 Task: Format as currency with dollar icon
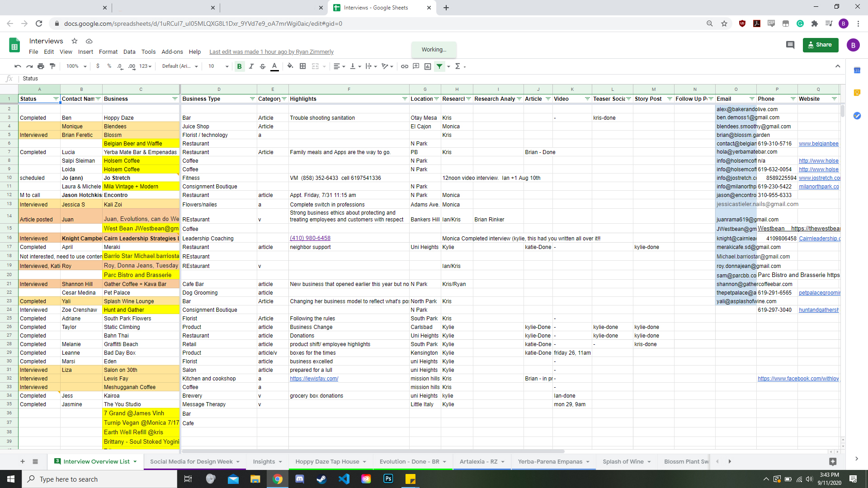coord(98,66)
